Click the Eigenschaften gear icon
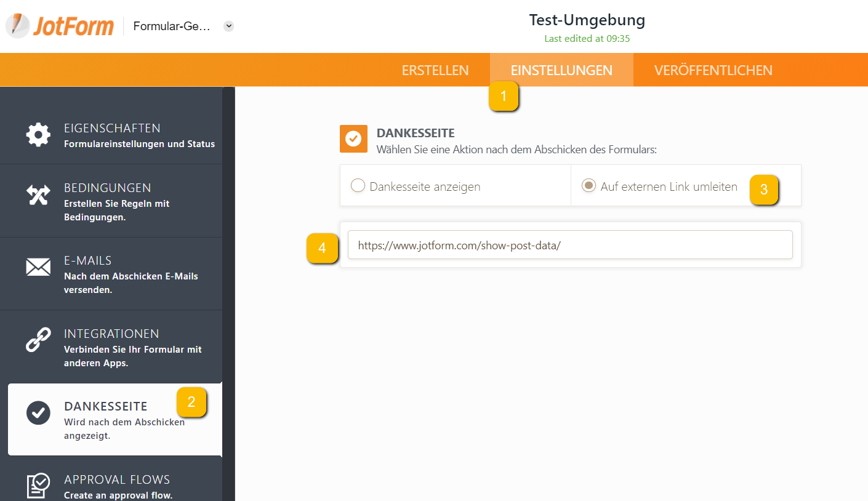 (x=38, y=135)
